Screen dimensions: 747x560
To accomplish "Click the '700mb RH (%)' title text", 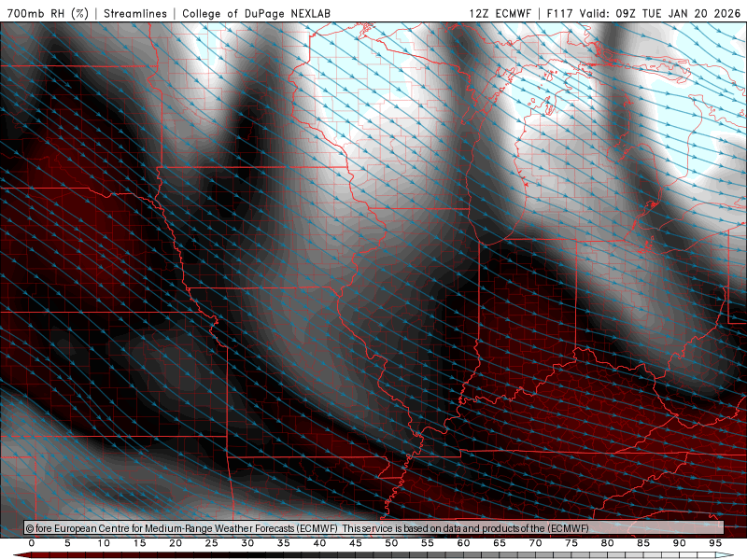I will click(48, 13).
